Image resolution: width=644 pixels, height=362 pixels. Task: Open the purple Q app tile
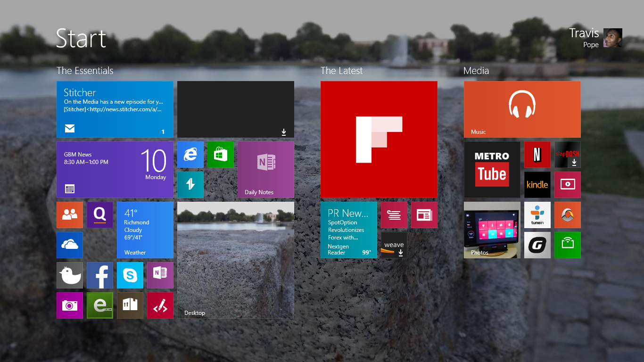pos(100,215)
